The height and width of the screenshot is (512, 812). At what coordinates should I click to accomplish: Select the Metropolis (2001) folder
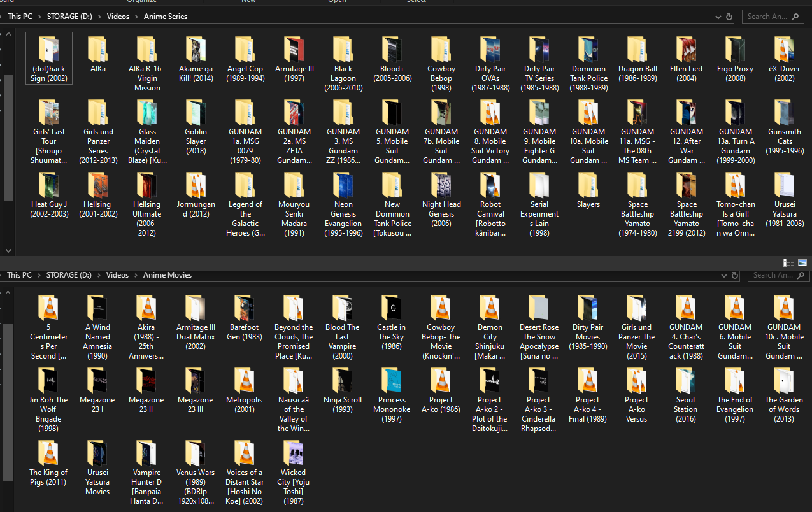pos(245,390)
